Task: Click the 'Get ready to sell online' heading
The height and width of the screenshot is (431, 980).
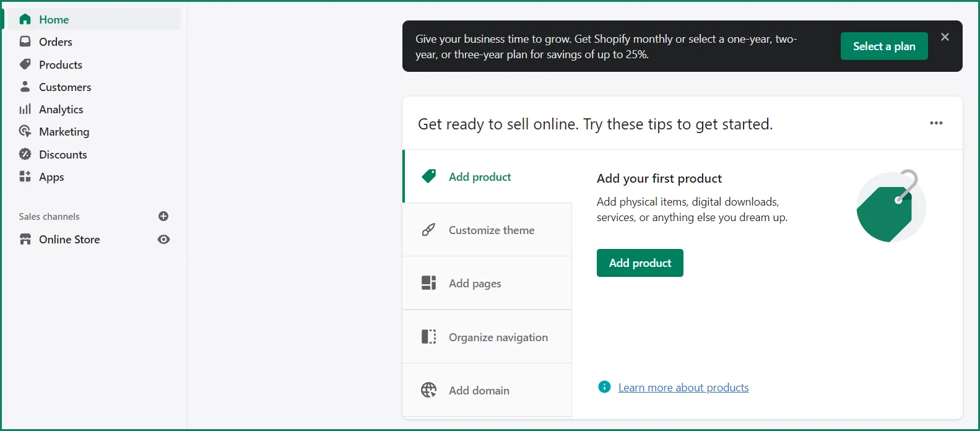Action: point(596,124)
